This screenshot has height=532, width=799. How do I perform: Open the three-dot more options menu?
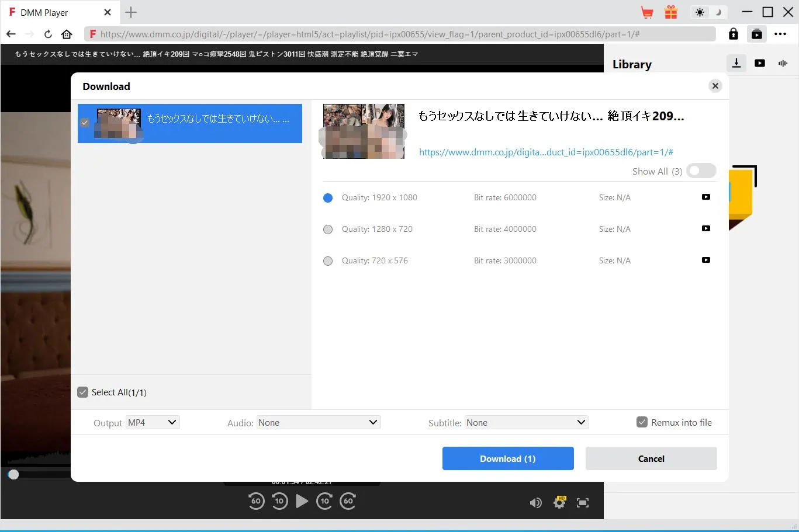780,34
